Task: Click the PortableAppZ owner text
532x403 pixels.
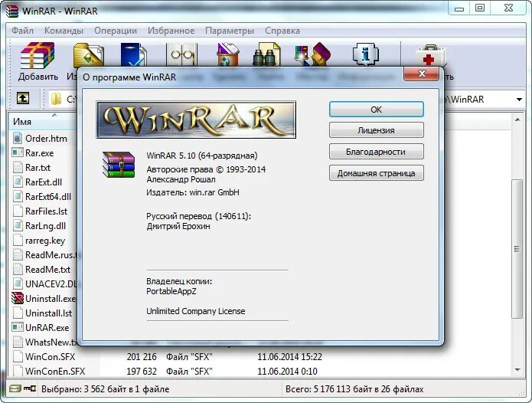Action: [x=171, y=291]
